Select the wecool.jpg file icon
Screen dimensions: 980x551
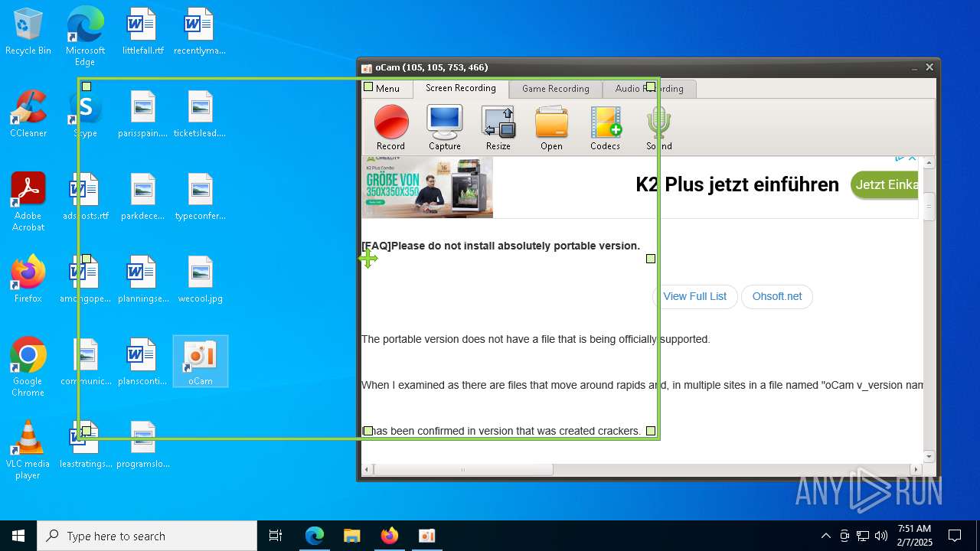200,280
